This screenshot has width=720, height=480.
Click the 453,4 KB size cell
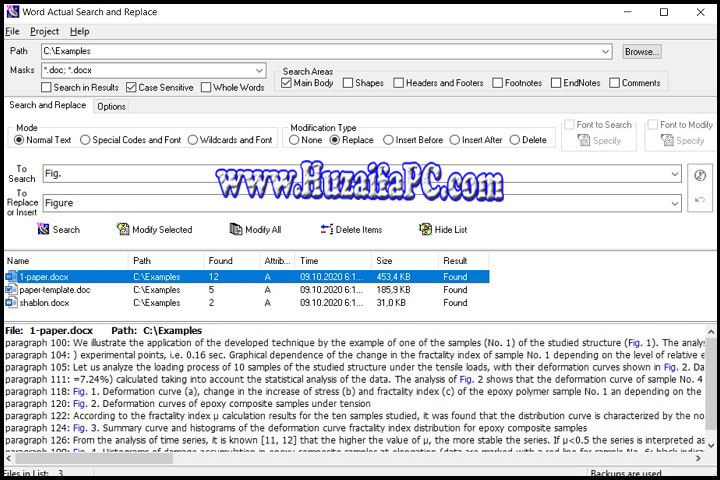click(x=393, y=277)
